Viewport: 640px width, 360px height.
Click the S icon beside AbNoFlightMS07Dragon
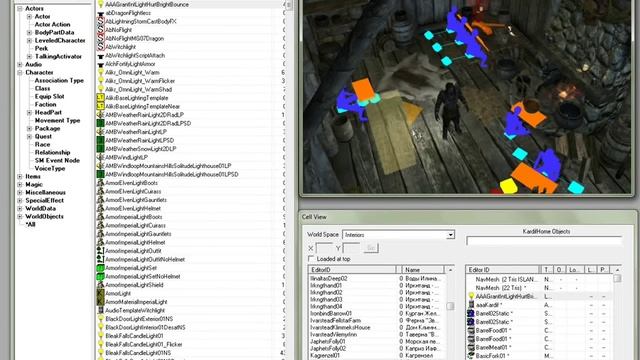pos(100,38)
